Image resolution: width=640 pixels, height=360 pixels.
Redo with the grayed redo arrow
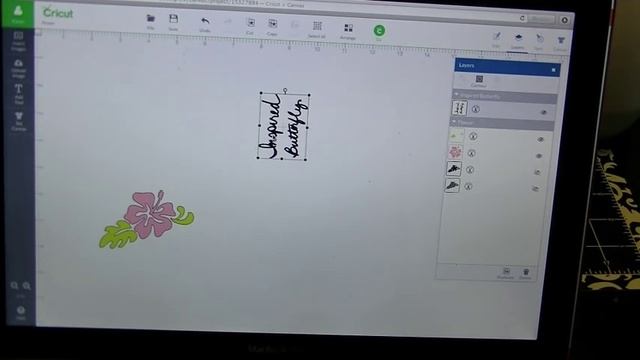(228, 22)
